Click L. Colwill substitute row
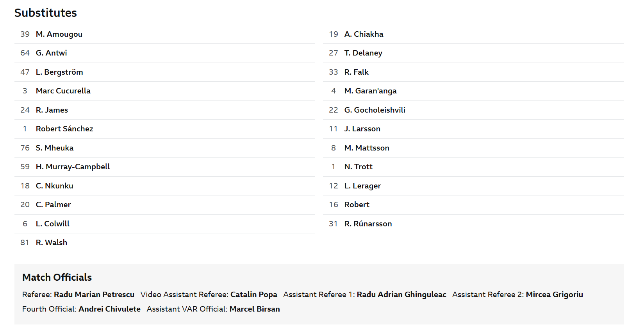Viewport: 644px width, 328px height. point(52,224)
